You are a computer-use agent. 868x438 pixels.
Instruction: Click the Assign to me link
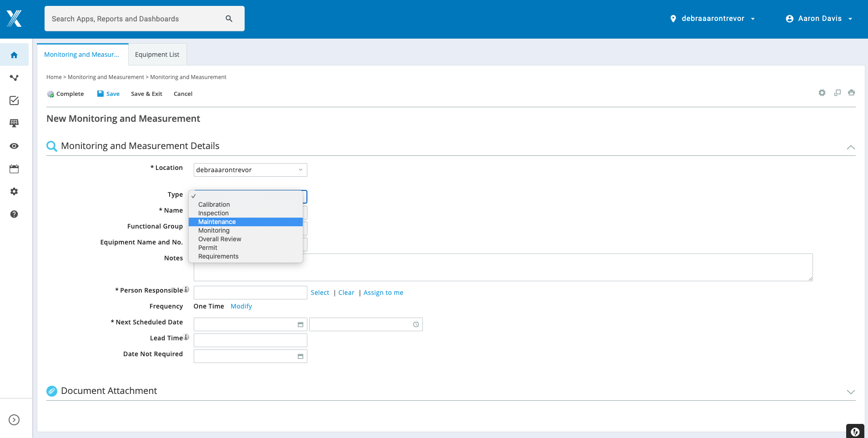(383, 292)
